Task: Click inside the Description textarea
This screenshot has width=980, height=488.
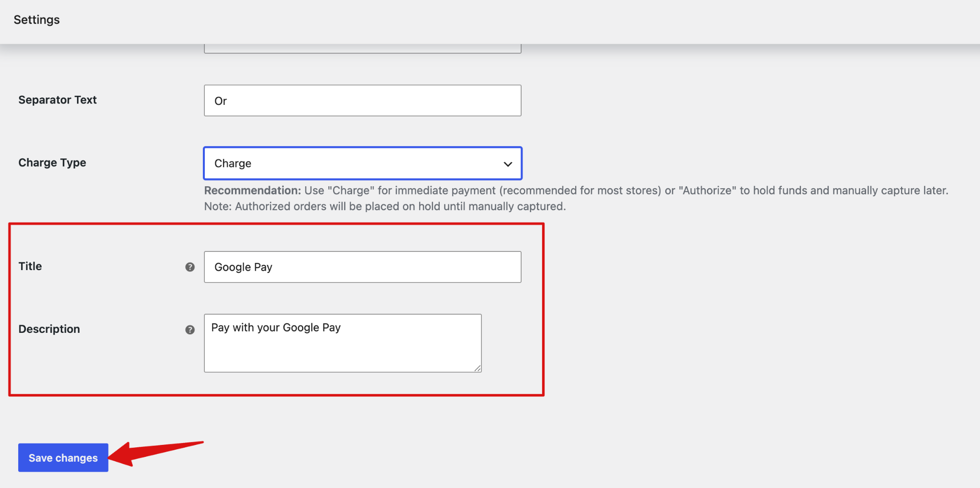Action: click(343, 343)
